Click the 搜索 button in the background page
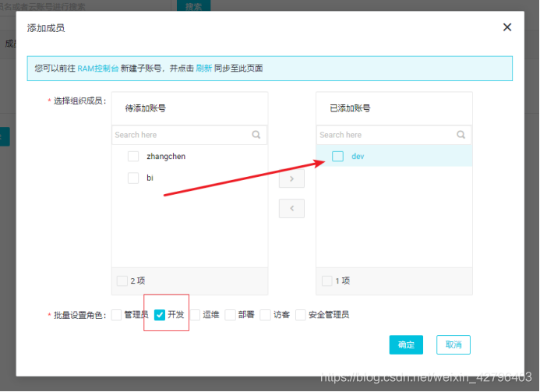This screenshot has width=540, height=392. 193,5
